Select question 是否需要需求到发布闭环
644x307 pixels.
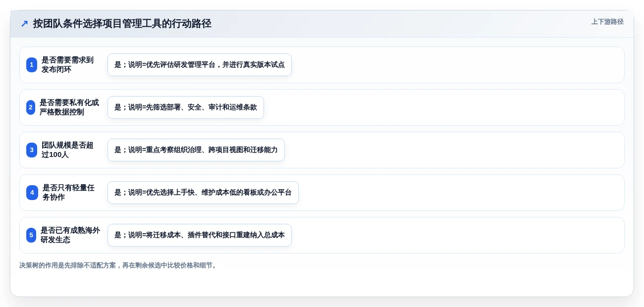click(67, 65)
